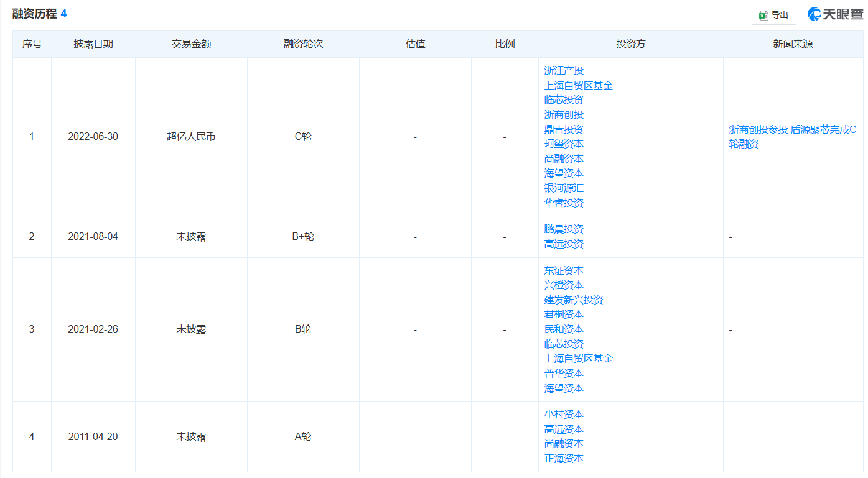Image resolution: width=868 pixels, height=478 pixels.
Task: Click the 导出 export button
Action: [773, 16]
